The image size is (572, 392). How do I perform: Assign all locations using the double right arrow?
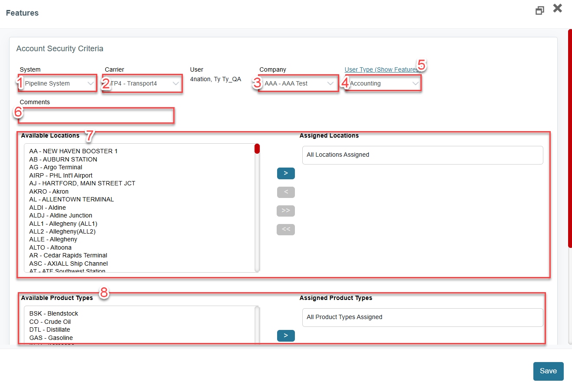(285, 211)
